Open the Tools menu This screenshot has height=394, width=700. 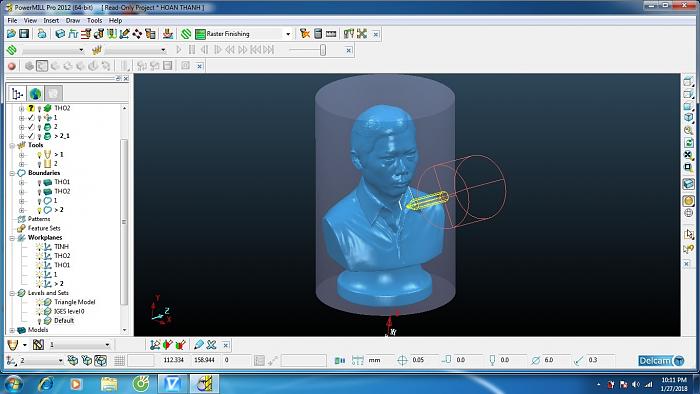[94, 21]
